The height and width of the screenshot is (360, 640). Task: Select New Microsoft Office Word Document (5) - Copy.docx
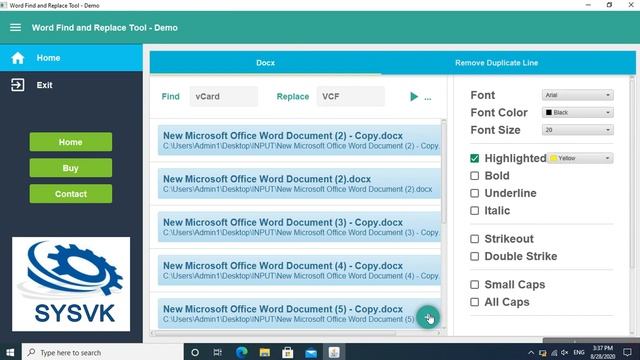299,313
